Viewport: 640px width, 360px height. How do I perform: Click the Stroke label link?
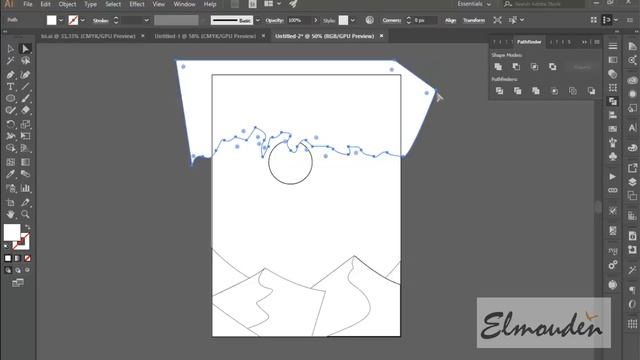(100, 20)
